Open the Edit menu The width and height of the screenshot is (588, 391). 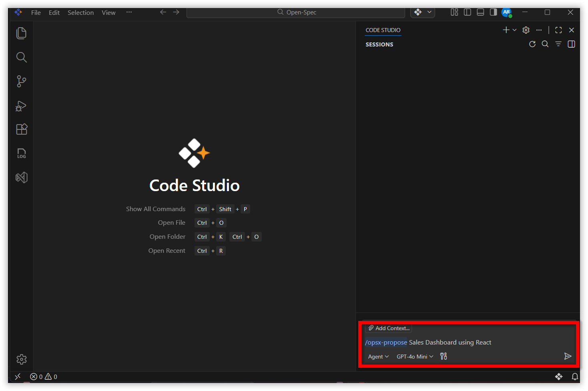point(54,12)
